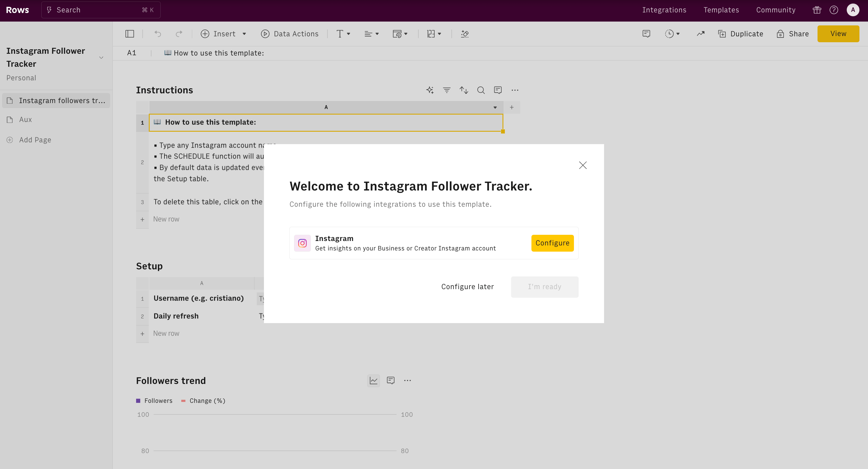Click the Configure button for Instagram
The width and height of the screenshot is (868, 469).
pos(552,242)
